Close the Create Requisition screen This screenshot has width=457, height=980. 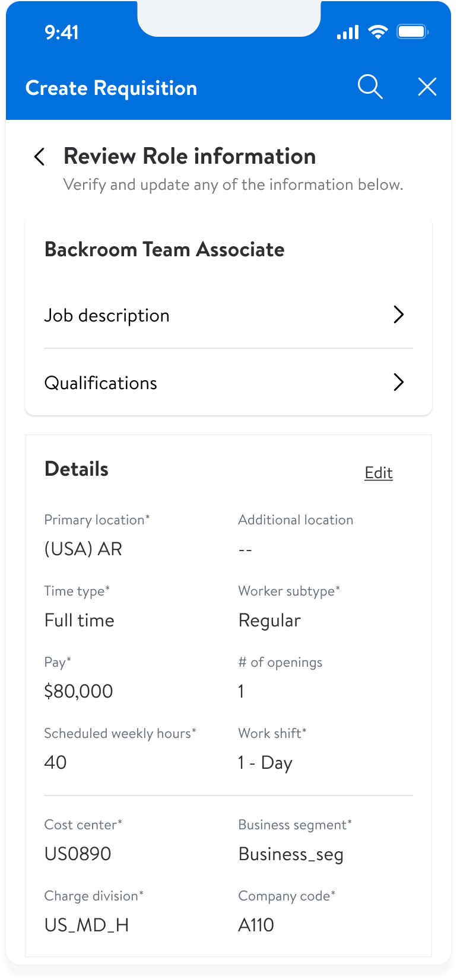click(x=427, y=87)
